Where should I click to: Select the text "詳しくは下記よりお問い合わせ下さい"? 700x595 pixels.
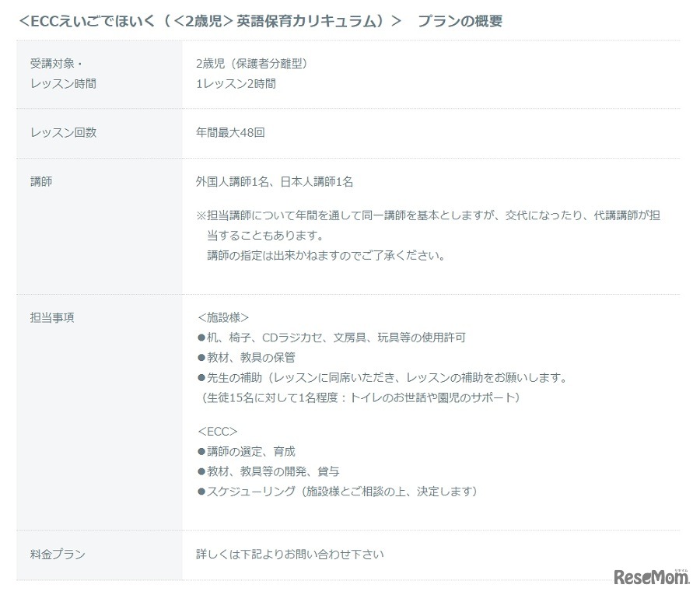(290, 555)
